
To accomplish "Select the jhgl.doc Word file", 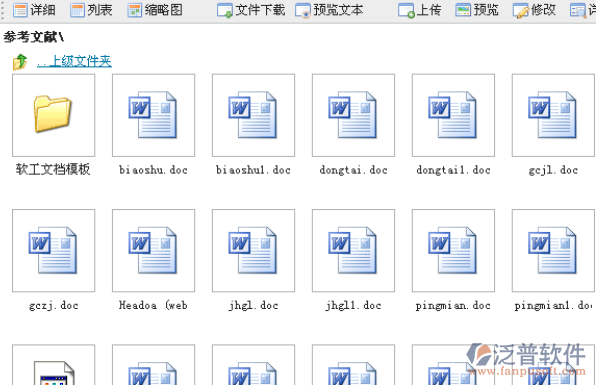I will [253, 251].
